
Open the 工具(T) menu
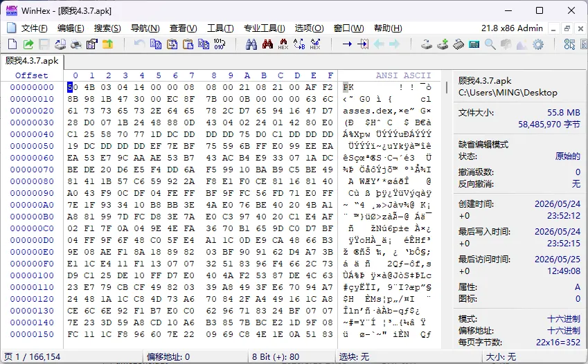coord(220,28)
